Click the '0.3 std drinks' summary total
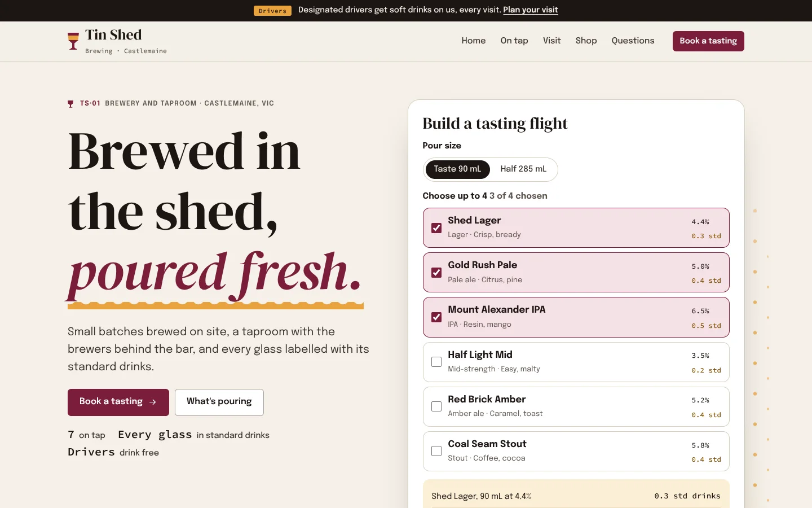The image size is (812, 508). point(687,496)
